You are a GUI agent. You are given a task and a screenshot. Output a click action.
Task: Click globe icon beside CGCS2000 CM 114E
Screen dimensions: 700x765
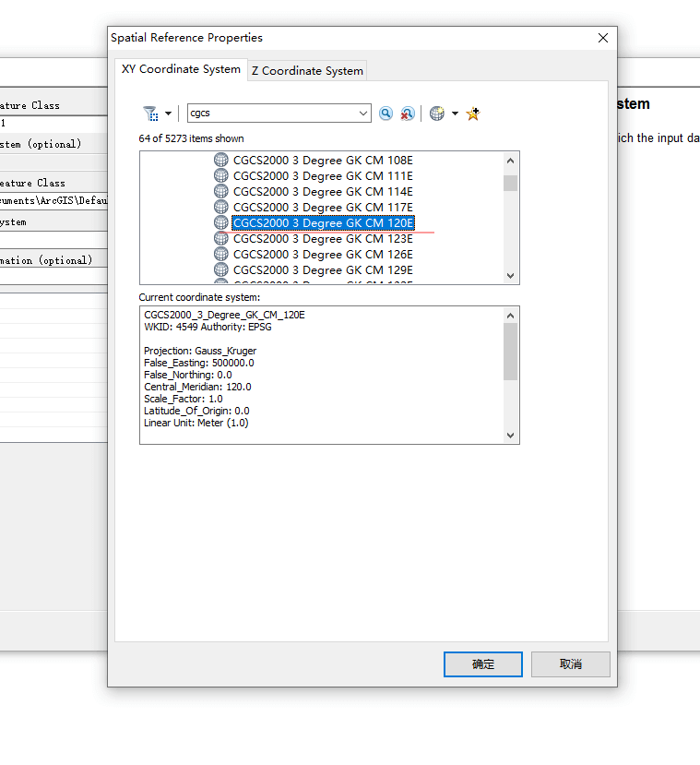[220, 191]
